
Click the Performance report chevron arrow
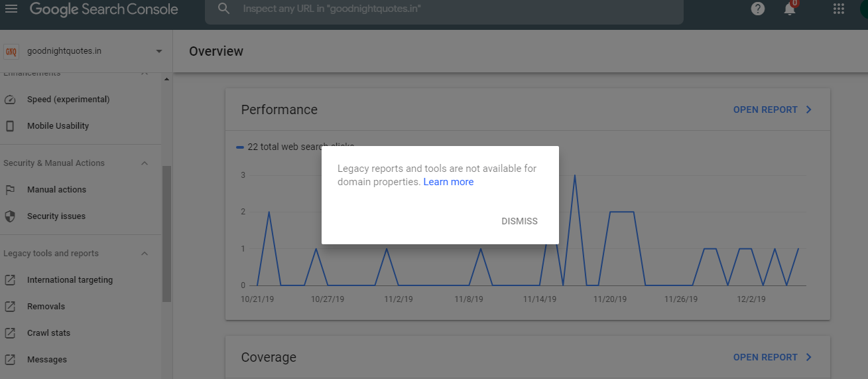[808, 110]
